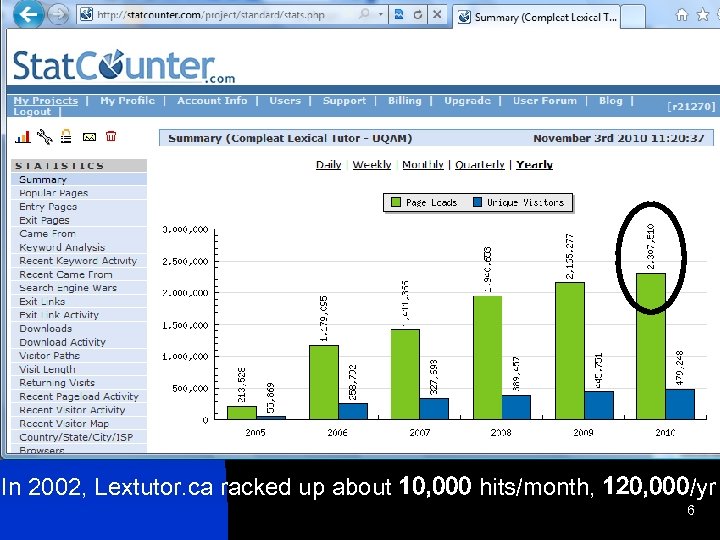The width and height of the screenshot is (720, 540).
Task: Open the browser Home icon
Action: (x=682, y=15)
